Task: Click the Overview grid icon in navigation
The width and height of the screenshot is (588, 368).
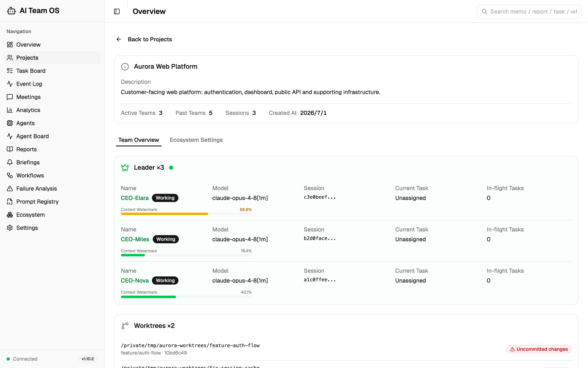Action: coord(10,45)
